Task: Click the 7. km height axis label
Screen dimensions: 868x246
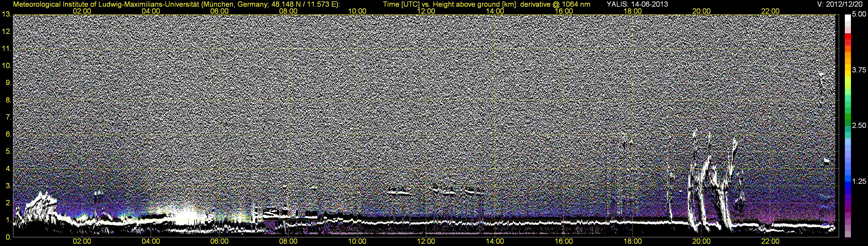Action: [8, 117]
